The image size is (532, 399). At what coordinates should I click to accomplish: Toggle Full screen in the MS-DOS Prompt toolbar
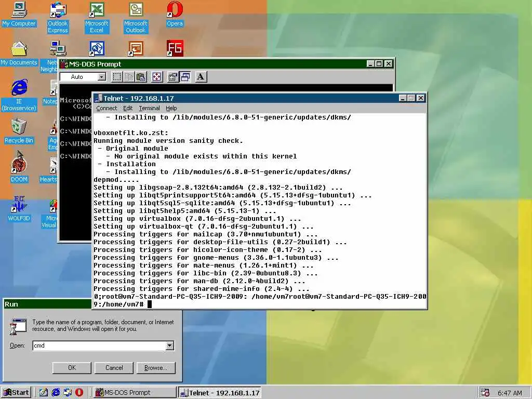[157, 77]
